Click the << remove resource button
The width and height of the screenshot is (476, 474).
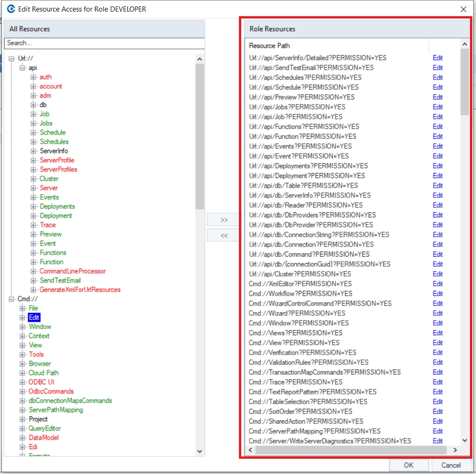(224, 235)
